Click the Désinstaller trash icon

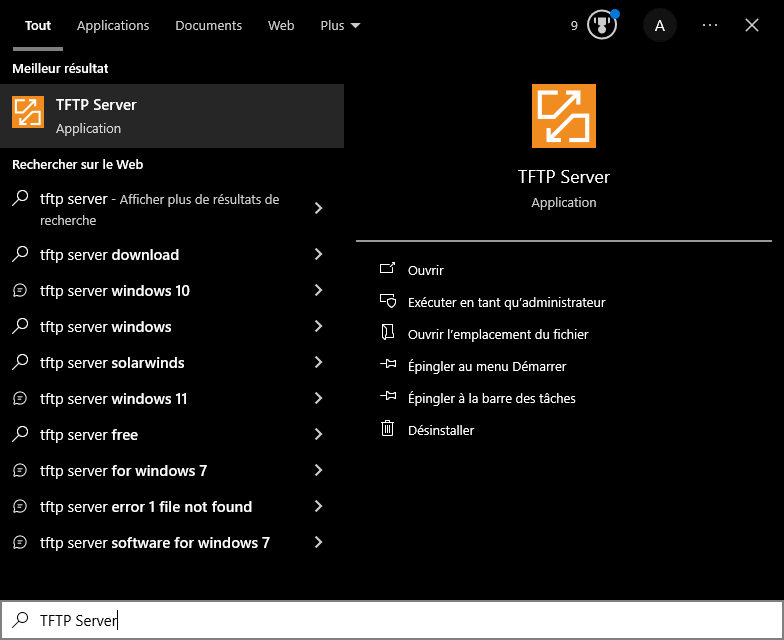click(388, 430)
